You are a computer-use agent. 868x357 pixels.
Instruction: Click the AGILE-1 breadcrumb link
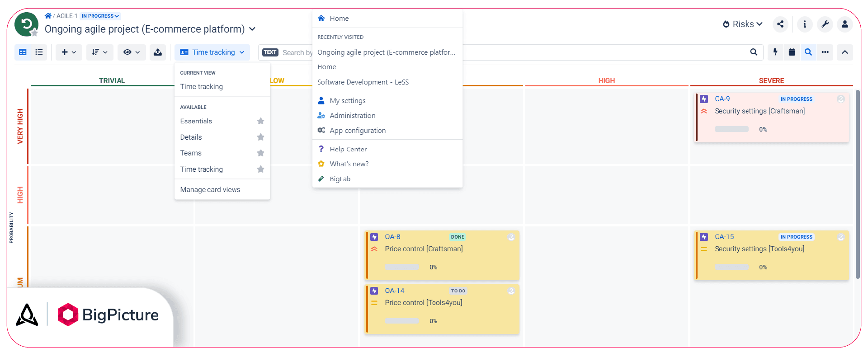(67, 16)
